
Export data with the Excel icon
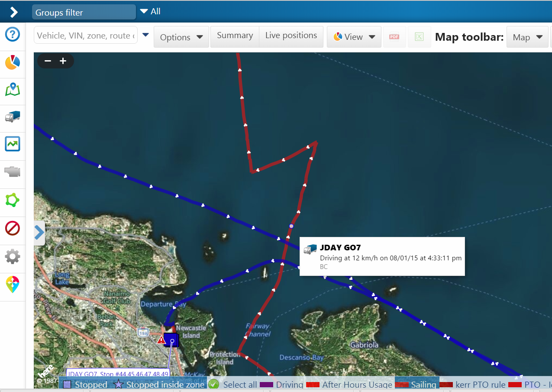point(419,37)
